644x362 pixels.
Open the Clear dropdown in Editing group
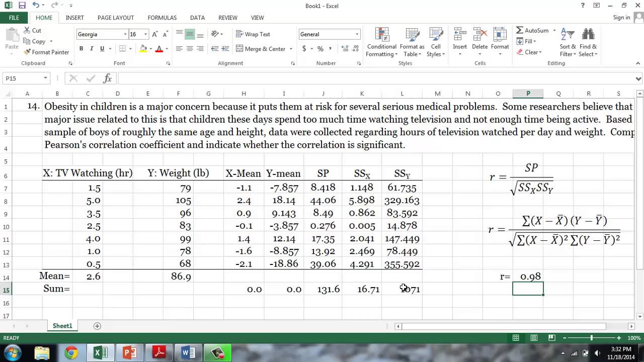point(529,52)
